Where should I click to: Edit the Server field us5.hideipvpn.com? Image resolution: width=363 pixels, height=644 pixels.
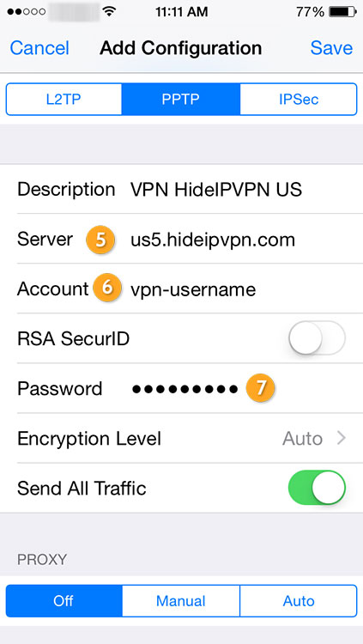213,240
